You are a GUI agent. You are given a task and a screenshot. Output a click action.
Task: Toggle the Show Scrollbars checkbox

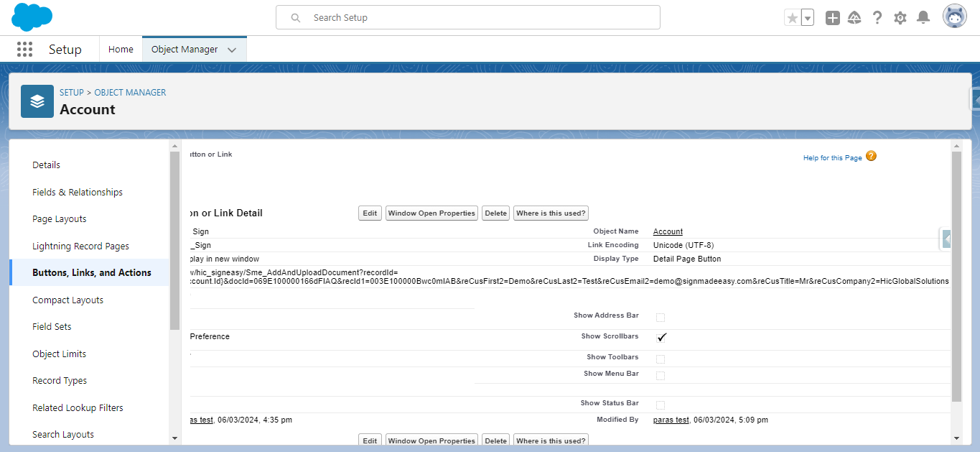click(661, 337)
